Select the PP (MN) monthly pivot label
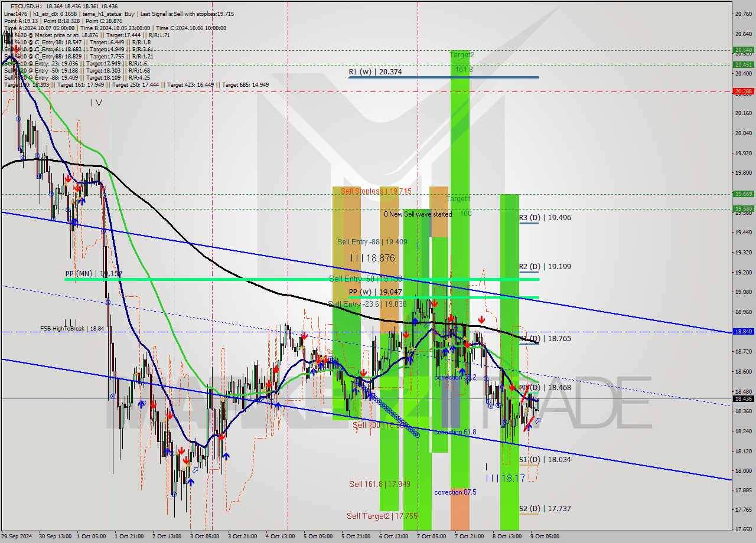 click(94, 274)
